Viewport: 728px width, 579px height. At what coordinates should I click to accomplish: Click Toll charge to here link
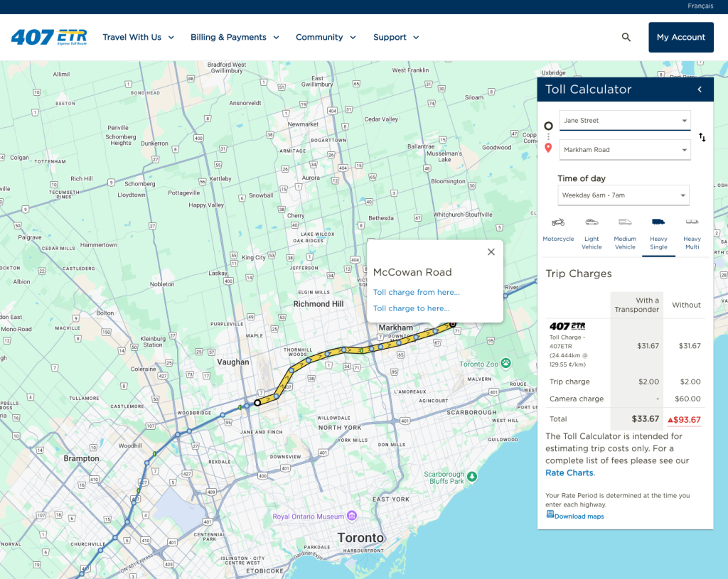click(x=412, y=308)
